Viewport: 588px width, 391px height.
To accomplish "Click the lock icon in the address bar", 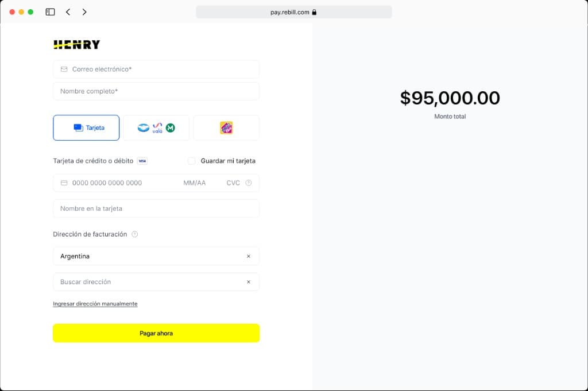I will 314,12.
